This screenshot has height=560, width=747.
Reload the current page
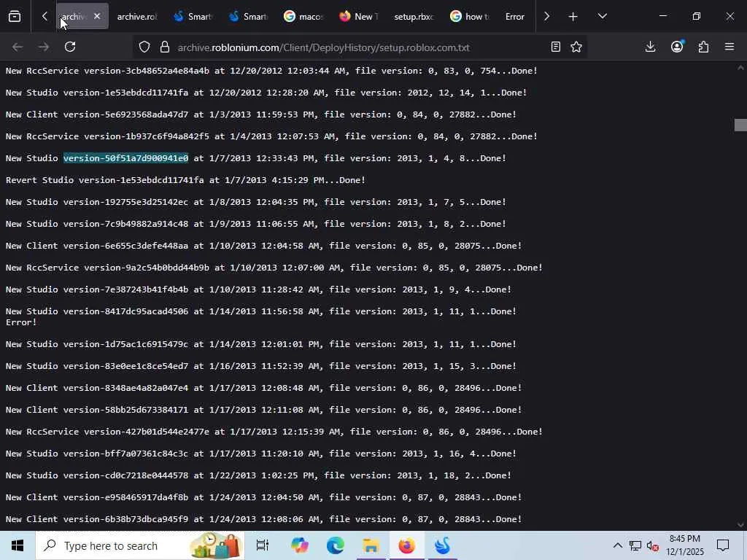click(70, 47)
